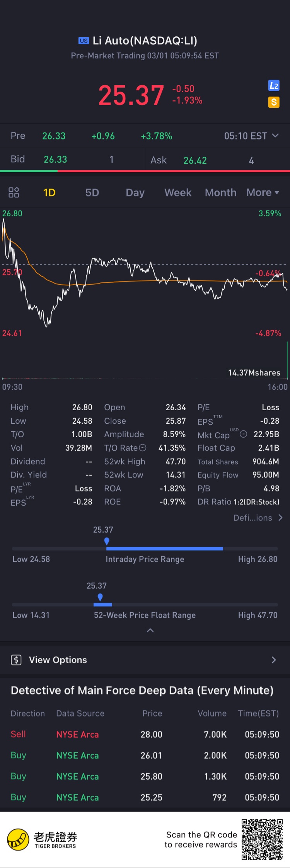This screenshot has height=868, width=290.
Task: Tap the Intraday Price Range marker
Action: tap(107, 541)
